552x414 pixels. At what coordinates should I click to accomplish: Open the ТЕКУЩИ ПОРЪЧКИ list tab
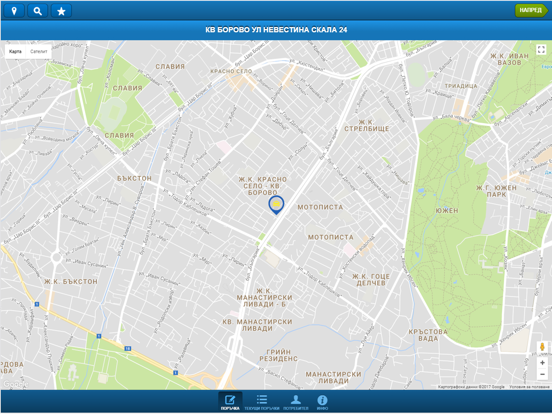pyautogui.click(x=262, y=402)
